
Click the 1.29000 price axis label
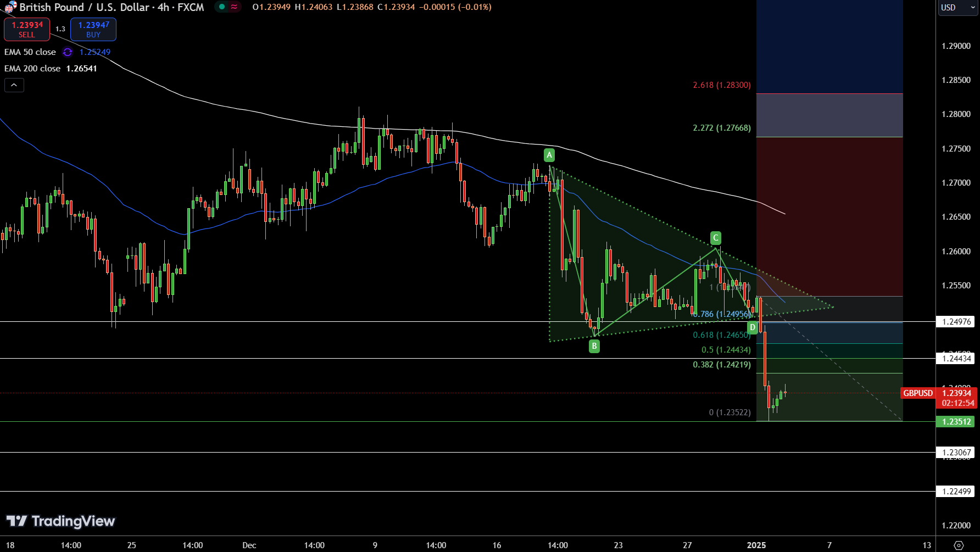pos(956,46)
